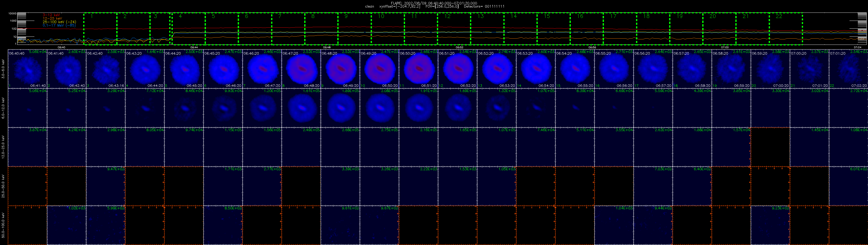Click the "06:52" time axis tick label
Image resolution: width=868 pixels, height=245 pixels.
tap(460, 47)
